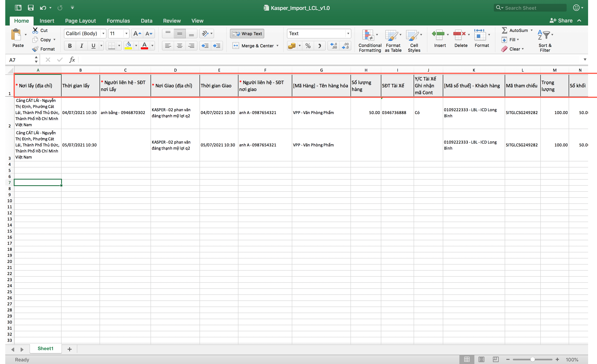Open the Calibri font name dropdown
This screenshot has width=597, height=364.
point(103,33)
